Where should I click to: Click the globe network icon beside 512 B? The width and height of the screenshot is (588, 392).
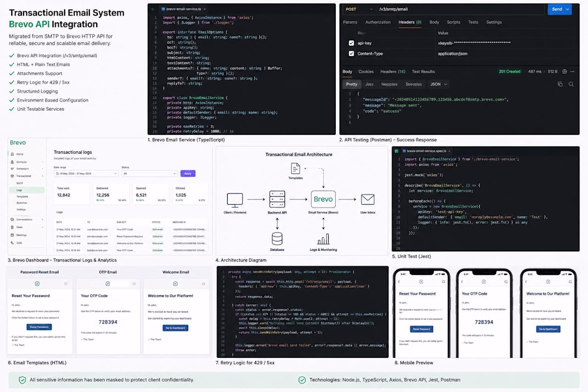[x=564, y=72]
